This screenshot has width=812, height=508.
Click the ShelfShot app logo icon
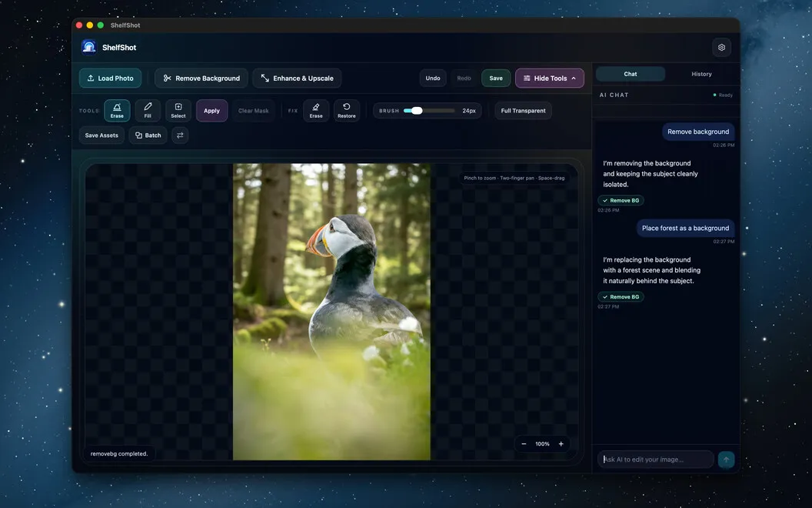[x=89, y=47]
